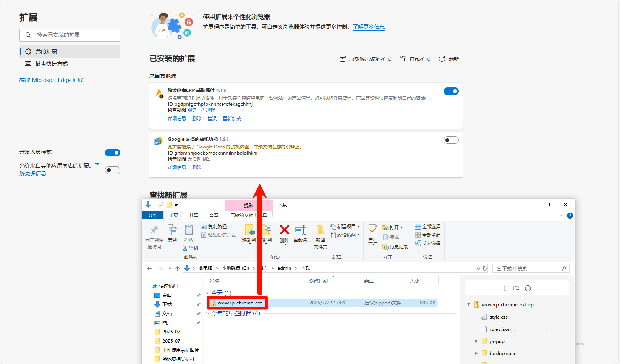Image resolution: width=620 pixels, height=364 pixels.
Task: Switch to the 主页 ribbon tab
Action: point(173,215)
